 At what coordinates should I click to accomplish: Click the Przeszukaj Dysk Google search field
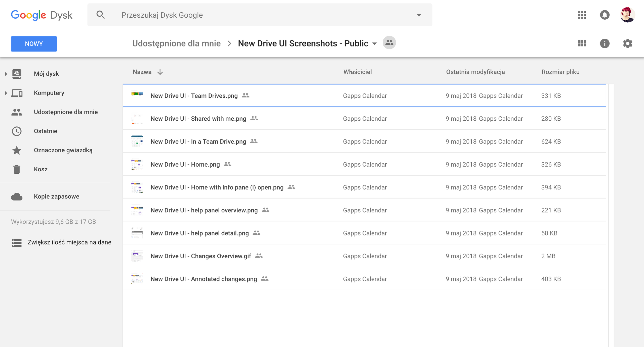[252, 15]
